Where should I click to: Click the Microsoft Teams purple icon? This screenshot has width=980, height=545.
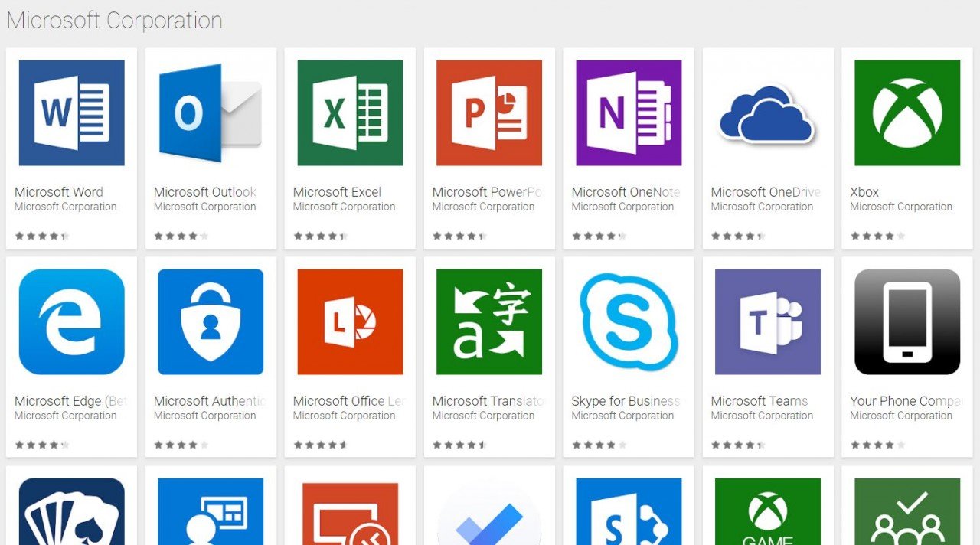pyautogui.click(x=768, y=321)
